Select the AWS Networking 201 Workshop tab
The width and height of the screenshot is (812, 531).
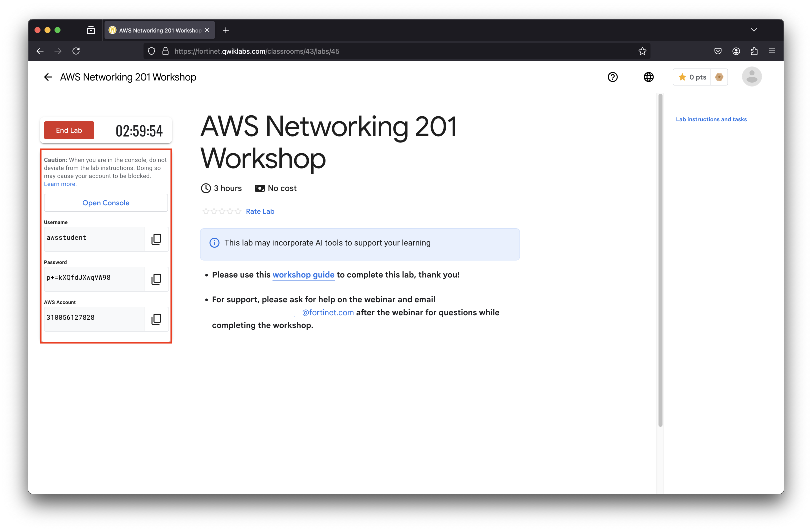point(160,30)
